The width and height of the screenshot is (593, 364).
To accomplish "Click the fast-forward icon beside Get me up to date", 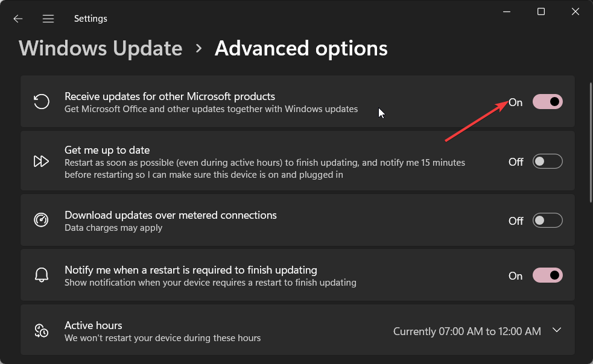I will coord(41,162).
